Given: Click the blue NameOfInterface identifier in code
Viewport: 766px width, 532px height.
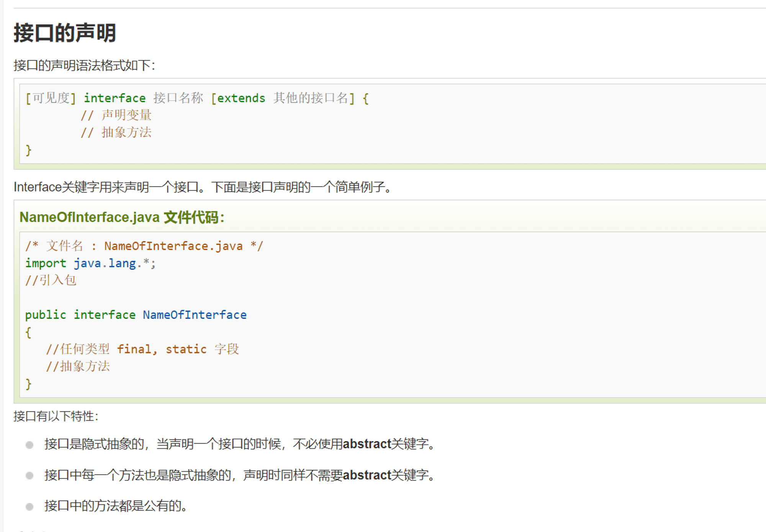Looking at the screenshot, I should tap(195, 315).
